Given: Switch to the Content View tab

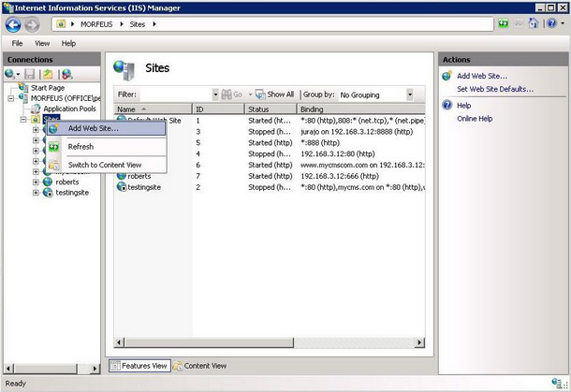Looking at the screenshot, I should 200,366.
